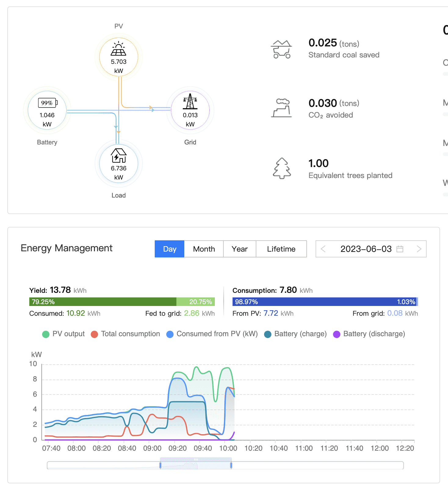Click the chart zoom slider left handle
This screenshot has width=448, height=491.
coord(160,465)
